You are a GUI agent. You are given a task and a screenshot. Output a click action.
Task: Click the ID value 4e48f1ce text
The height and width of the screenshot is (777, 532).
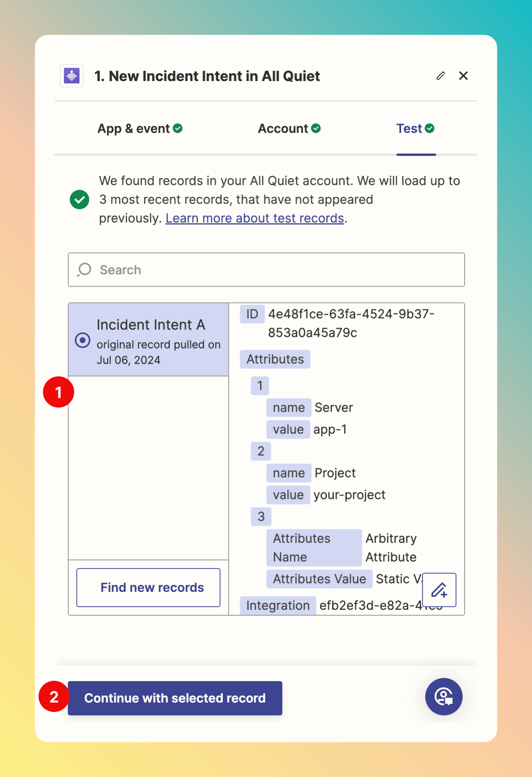pyautogui.click(x=351, y=323)
